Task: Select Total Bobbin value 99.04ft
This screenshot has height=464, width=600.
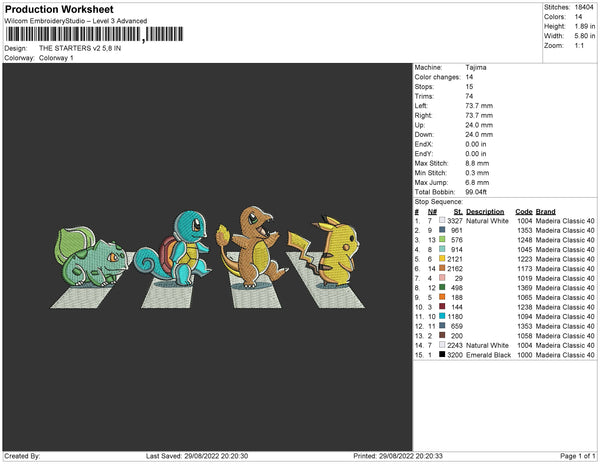Action: pos(476,192)
